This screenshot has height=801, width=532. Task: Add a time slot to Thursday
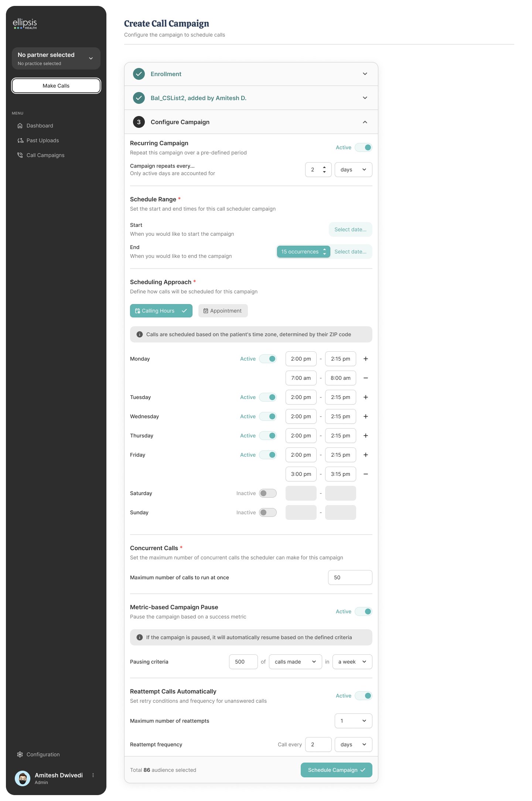tap(366, 436)
